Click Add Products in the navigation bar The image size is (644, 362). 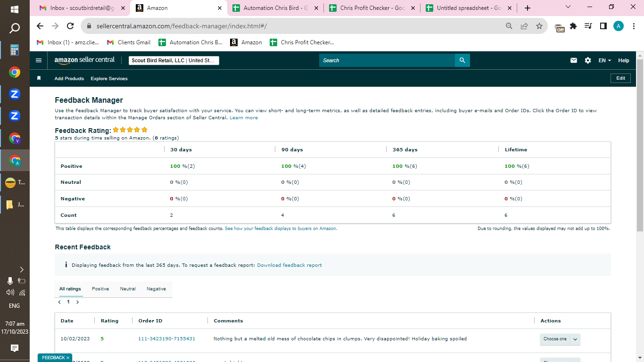(x=69, y=78)
